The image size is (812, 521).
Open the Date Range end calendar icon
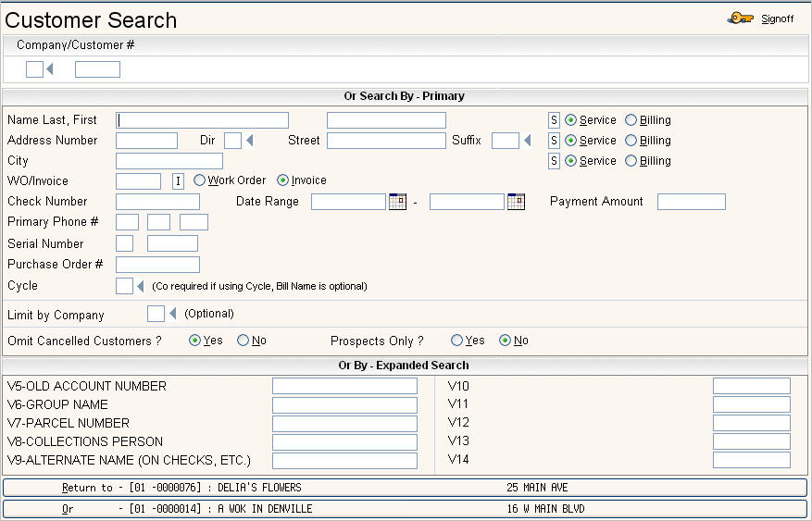tap(516, 201)
